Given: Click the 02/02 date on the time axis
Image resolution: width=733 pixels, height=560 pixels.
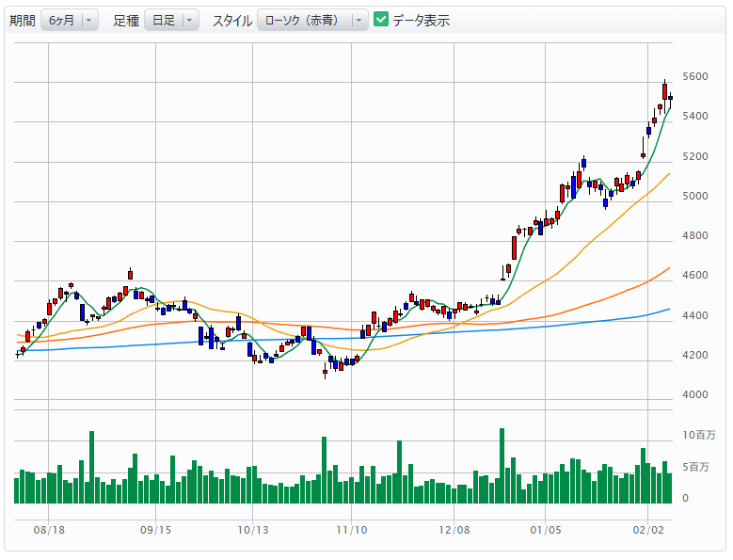Looking at the screenshot, I should click(649, 532).
